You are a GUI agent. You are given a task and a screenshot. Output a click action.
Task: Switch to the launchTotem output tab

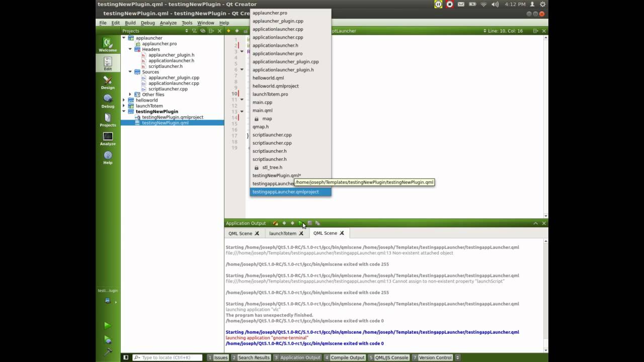click(x=283, y=233)
